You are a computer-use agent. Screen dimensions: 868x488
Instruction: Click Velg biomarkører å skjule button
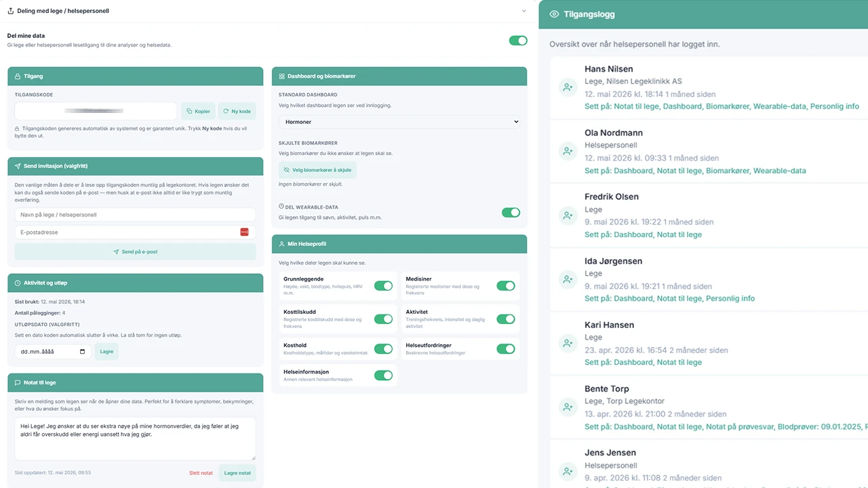click(317, 170)
